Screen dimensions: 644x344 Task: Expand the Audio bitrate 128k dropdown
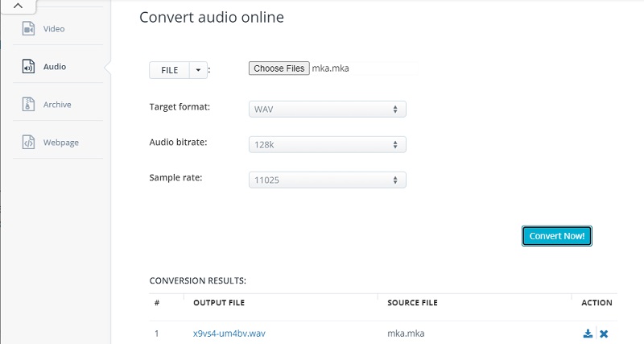(327, 144)
